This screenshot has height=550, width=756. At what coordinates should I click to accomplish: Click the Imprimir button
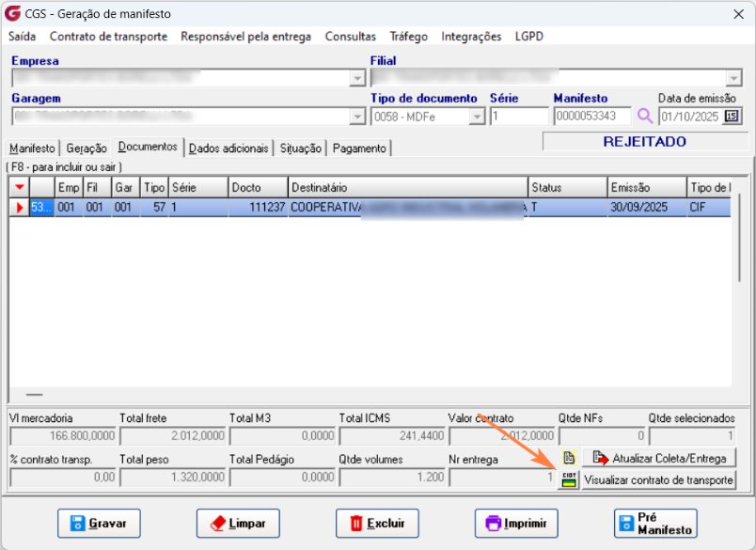point(516,523)
